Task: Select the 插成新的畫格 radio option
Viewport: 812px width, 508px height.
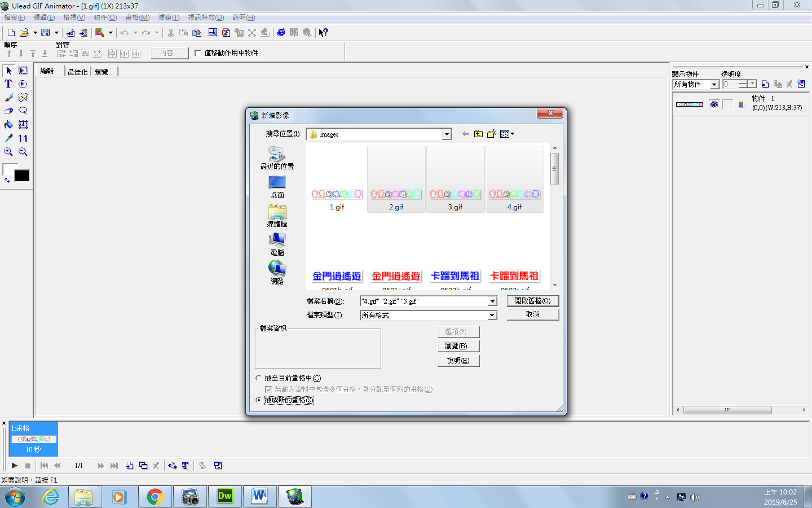Action: (259, 400)
